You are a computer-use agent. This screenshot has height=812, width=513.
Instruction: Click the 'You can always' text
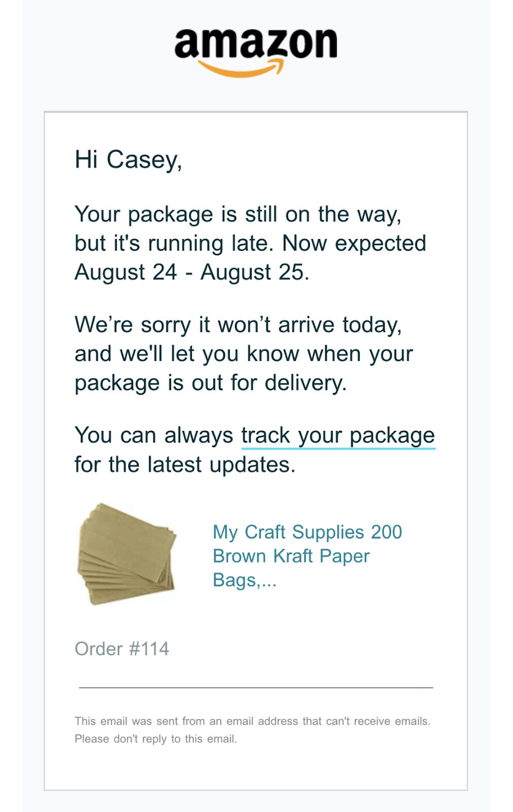pyautogui.click(x=154, y=435)
